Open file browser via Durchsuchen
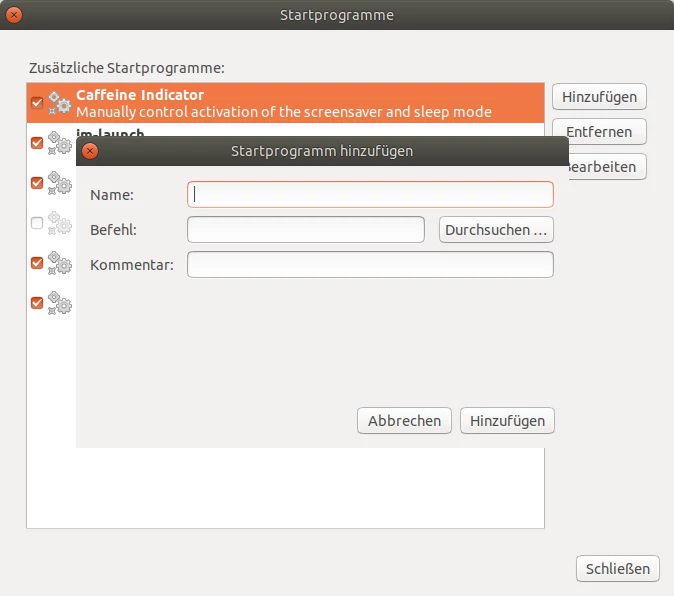Image resolution: width=674 pixels, height=596 pixels. pyautogui.click(x=496, y=230)
